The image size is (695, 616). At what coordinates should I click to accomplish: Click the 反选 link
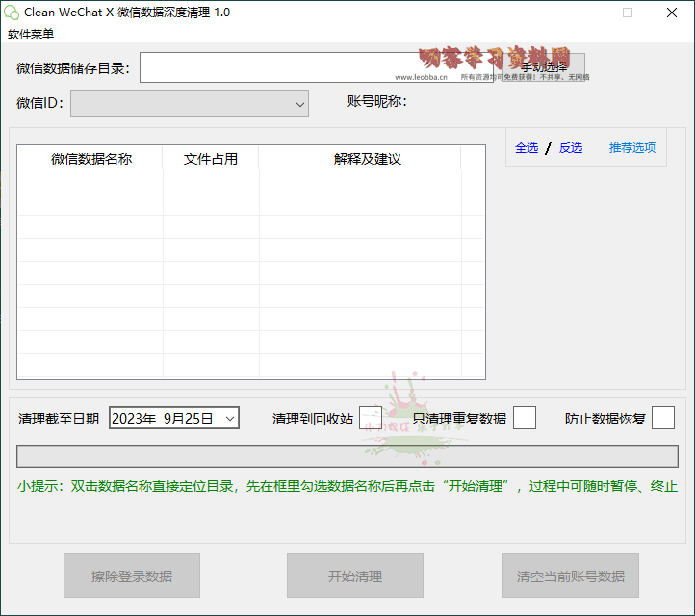[571, 147]
